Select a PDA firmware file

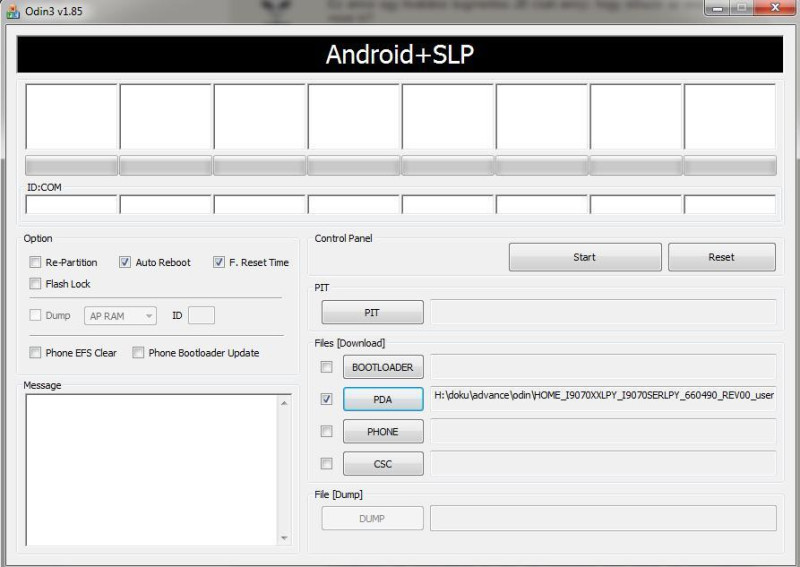(x=383, y=400)
